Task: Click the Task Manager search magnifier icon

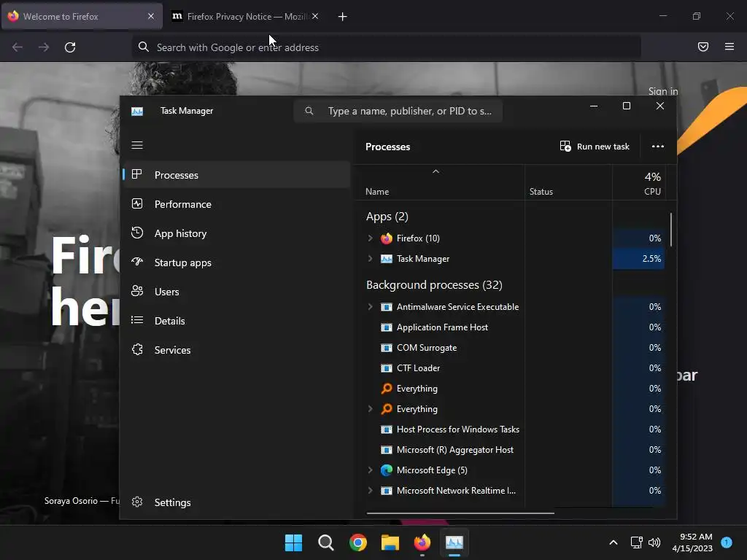Action: 309,111
